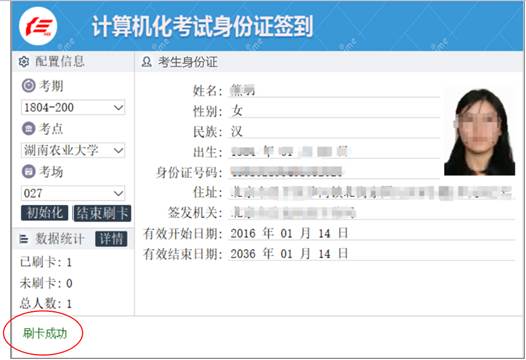This screenshot has height=360, width=526.
Task: Click the red logo in the header
Action: click(x=38, y=26)
